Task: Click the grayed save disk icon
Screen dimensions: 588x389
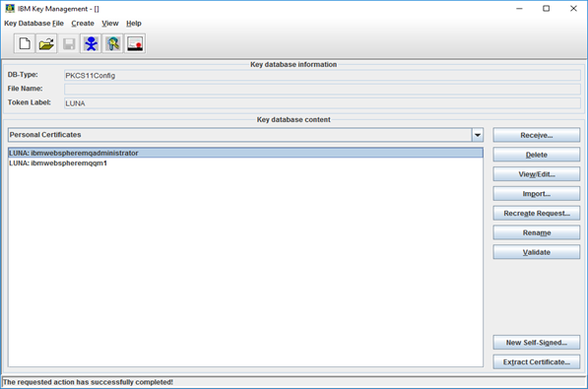Action: (x=69, y=44)
